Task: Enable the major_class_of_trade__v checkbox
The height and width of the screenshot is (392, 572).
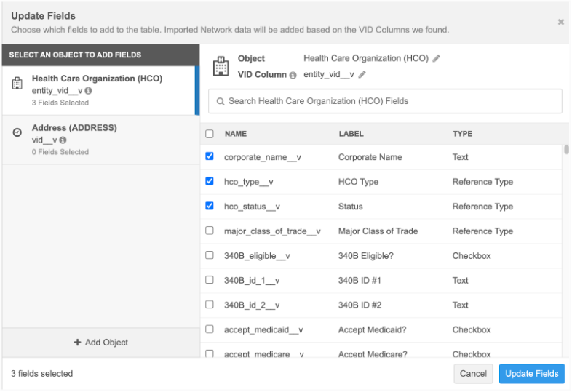Action: [x=210, y=231]
